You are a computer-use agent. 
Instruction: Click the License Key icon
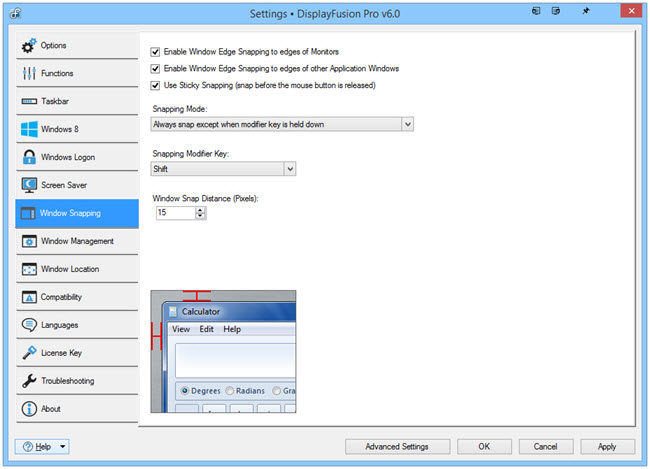[x=29, y=353]
